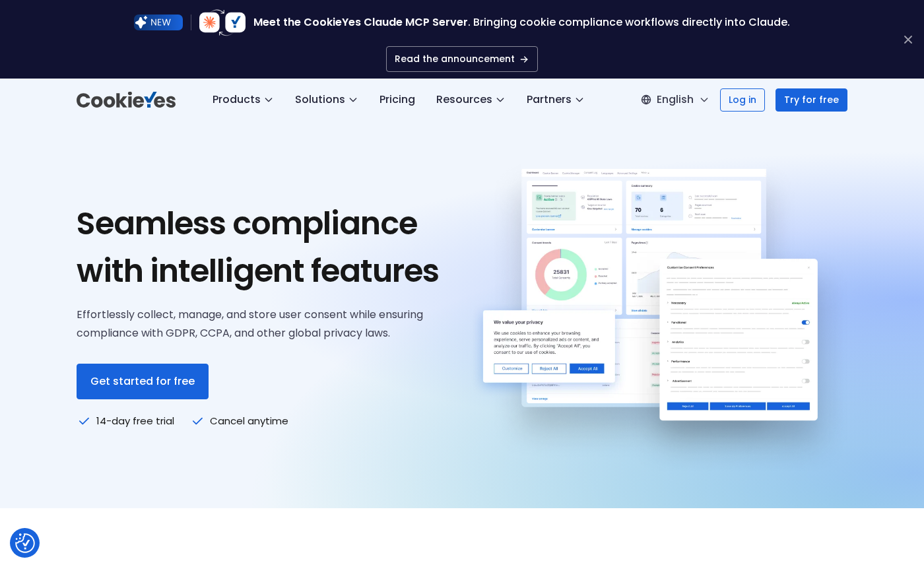The image size is (924, 561).
Task: Click the sparkle NEW badge
Action: click(x=158, y=22)
